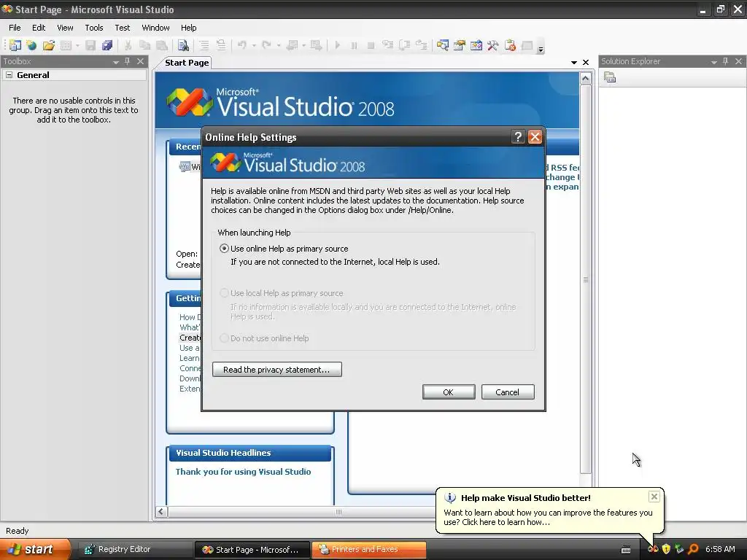
Task: Click the Undo arrow icon
Action: click(242, 45)
